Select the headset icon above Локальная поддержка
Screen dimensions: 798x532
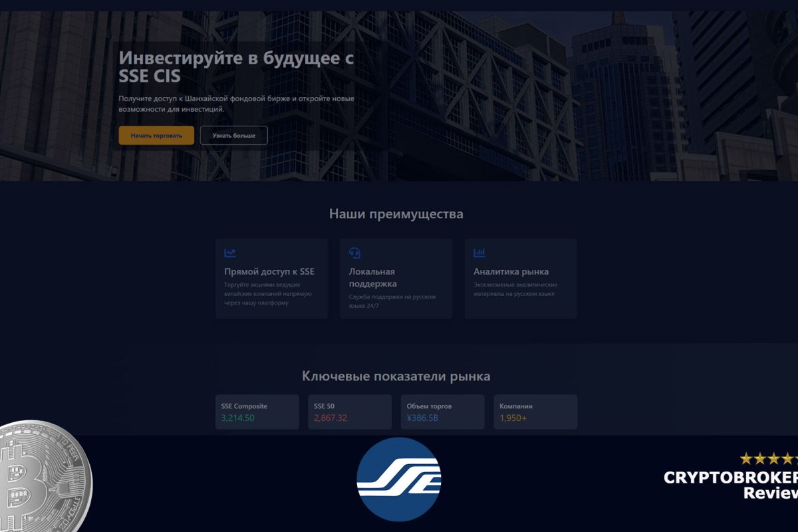354,253
